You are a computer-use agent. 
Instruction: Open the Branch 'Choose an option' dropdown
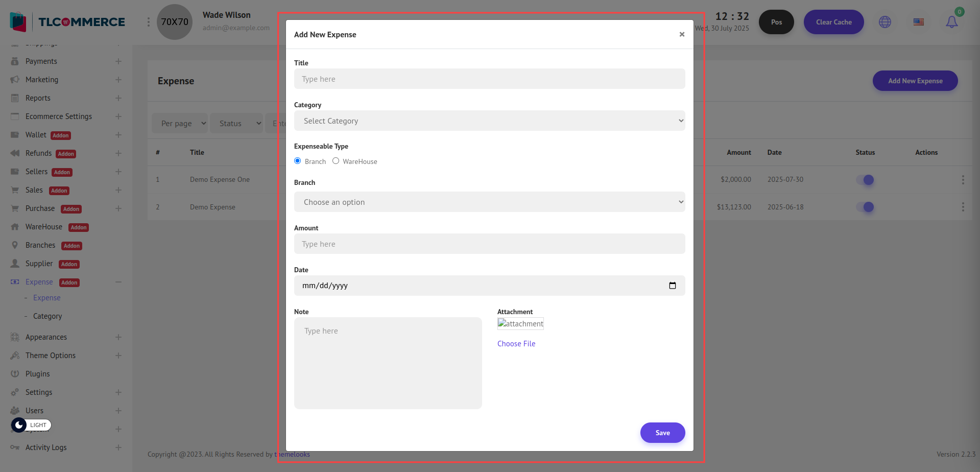489,202
